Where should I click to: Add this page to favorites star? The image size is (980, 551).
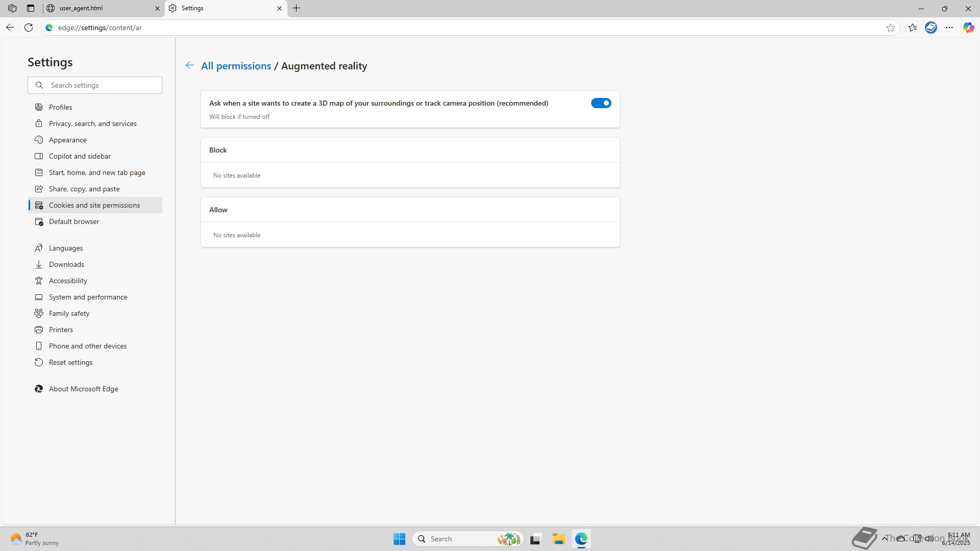pos(891,28)
